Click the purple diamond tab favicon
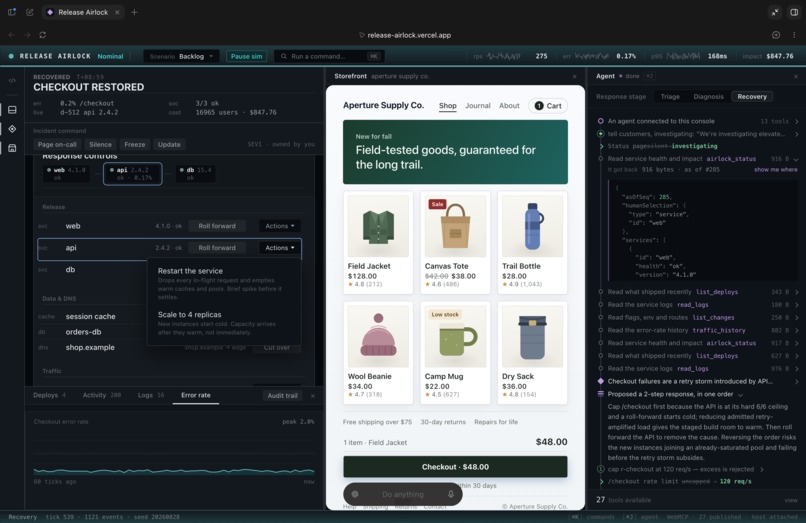The width and height of the screenshot is (806, 523). [x=50, y=12]
